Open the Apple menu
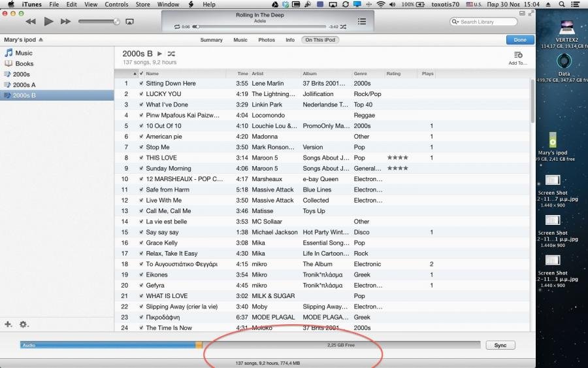Viewport: 588px width, 368px height. pyautogui.click(x=11, y=5)
